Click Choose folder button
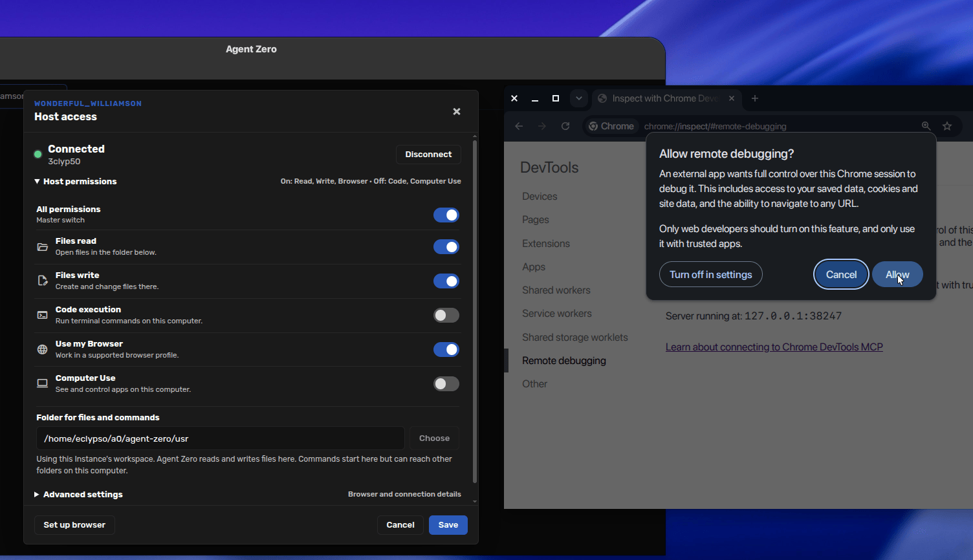The width and height of the screenshot is (973, 560). pyautogui.click(x=434, y=438)
